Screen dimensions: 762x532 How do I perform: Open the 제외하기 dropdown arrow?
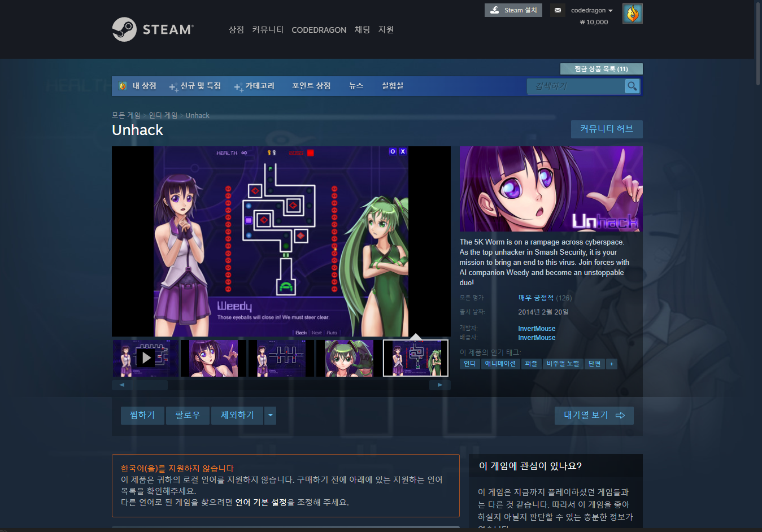coord(271,415)
